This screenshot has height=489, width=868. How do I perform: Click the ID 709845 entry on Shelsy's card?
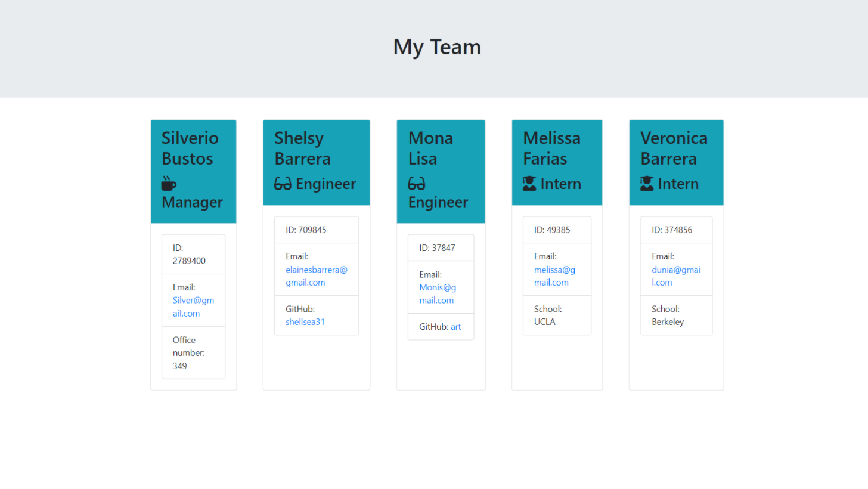pyautogui.click(x=317, y=230)
